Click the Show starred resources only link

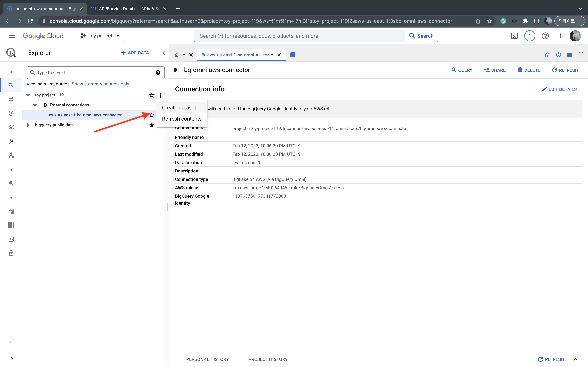101,84
